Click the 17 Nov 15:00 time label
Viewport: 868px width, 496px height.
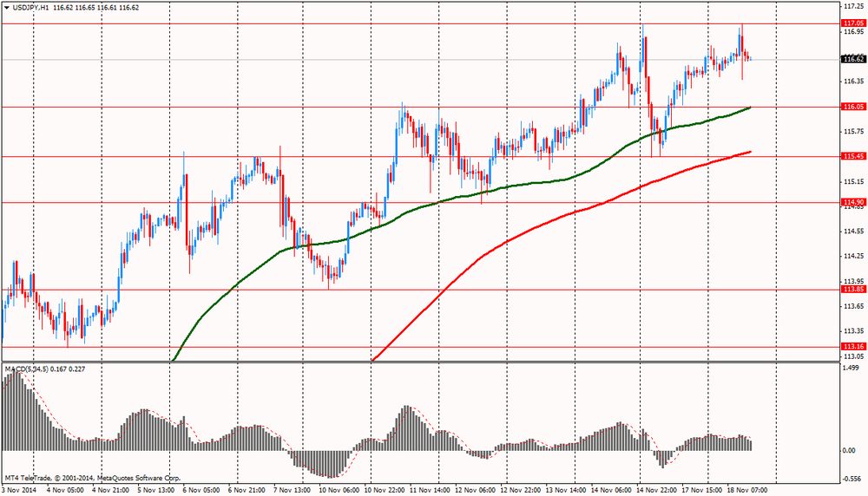[x=700, y=490]
